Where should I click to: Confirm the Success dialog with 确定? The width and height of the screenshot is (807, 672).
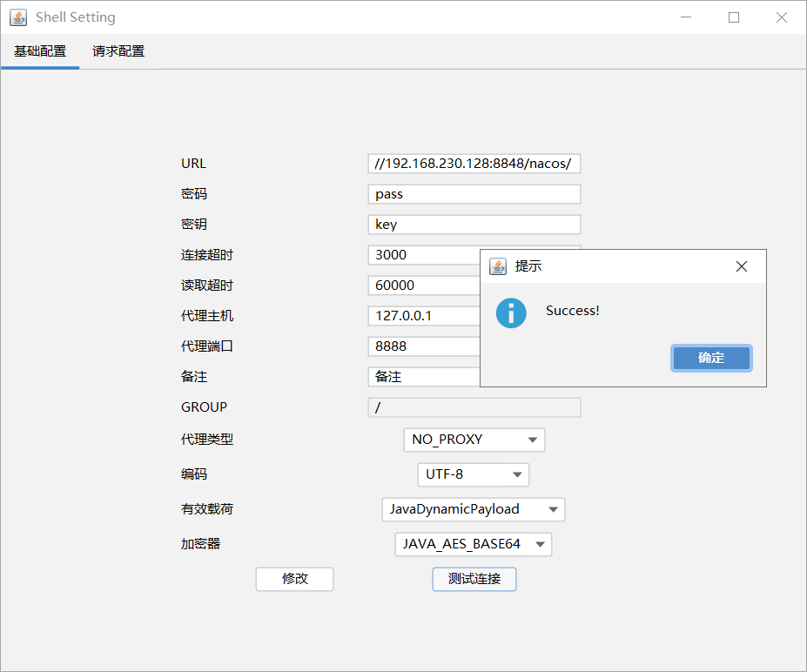coord(711,358)
